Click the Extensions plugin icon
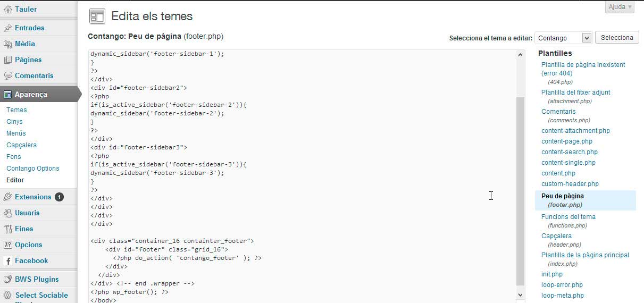Image resolution: width=644 pixels, height=303 pixels. coord(7,197)
